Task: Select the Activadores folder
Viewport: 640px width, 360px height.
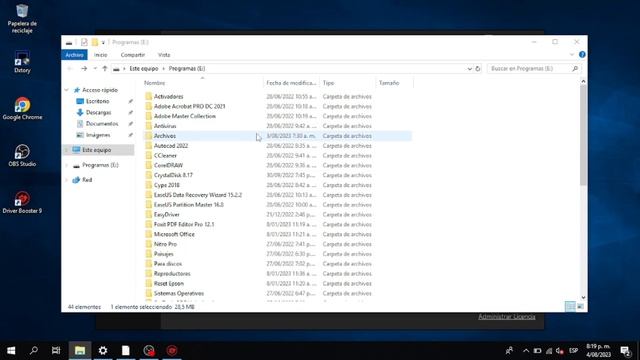Action: tap(169, 96)
